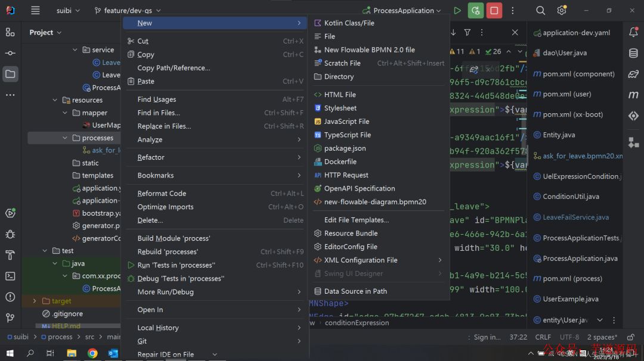Screen dimensions: 644x361
Task: Open the Git tool window
Action: tap(10, 318)
